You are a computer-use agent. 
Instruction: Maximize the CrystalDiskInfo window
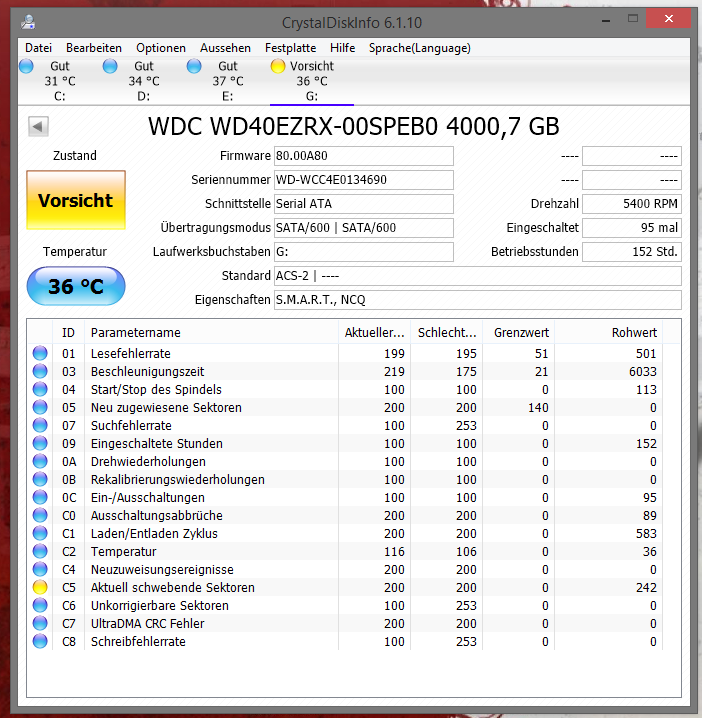click(x=633, y=19)
